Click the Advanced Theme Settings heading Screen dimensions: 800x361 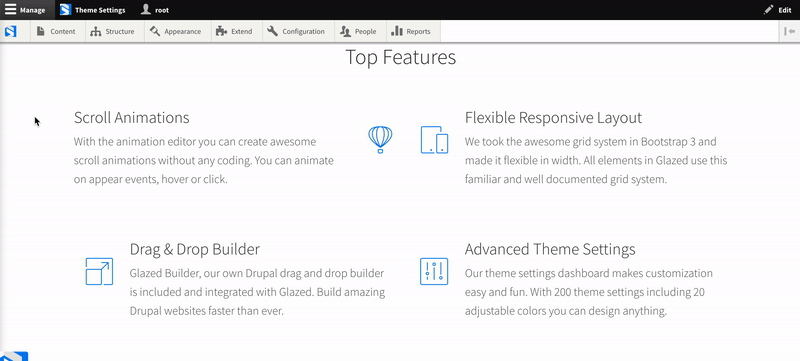[550, 249]
